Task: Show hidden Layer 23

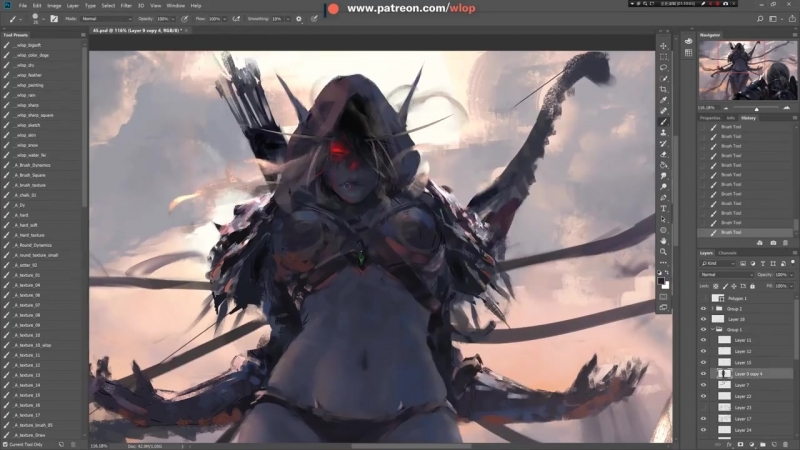Action: coord(704,408)
